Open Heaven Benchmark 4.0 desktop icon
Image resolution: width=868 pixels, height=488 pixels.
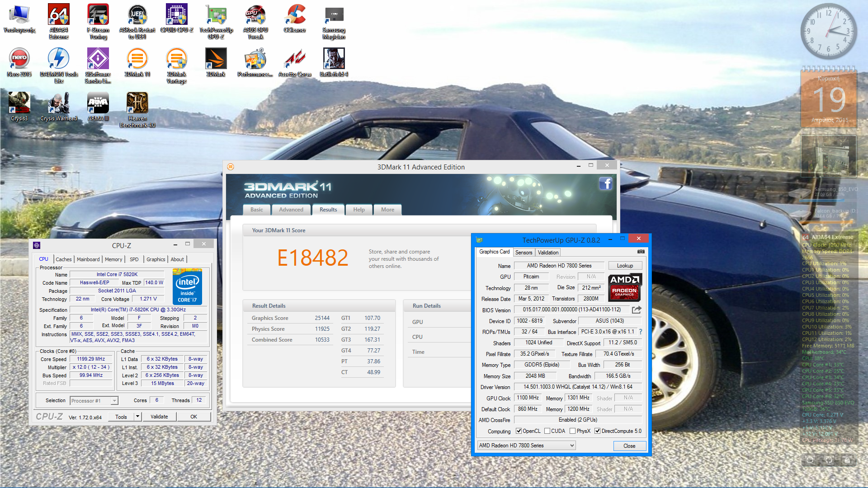point(137,110)
